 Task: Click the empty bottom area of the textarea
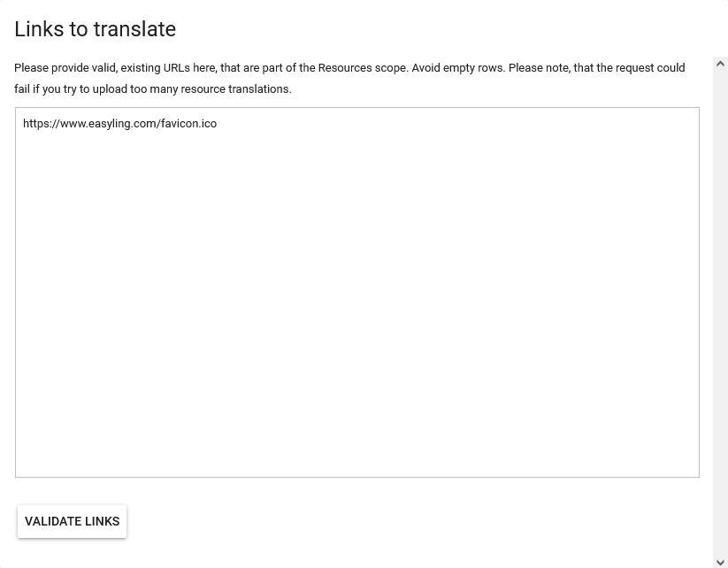click(356, 442)
